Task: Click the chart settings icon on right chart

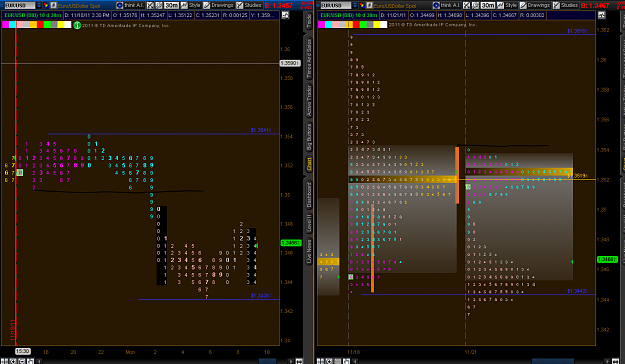Action: pos(601,15)
